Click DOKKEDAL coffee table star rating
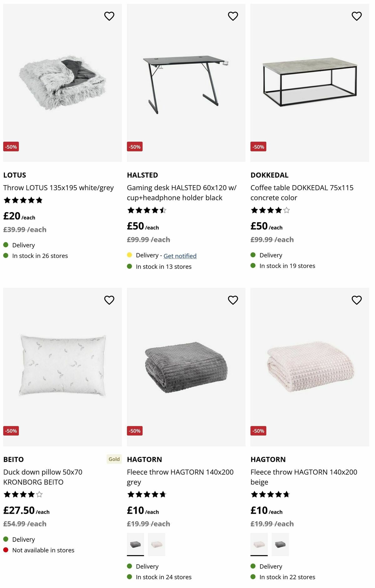 tap(270, 210)
